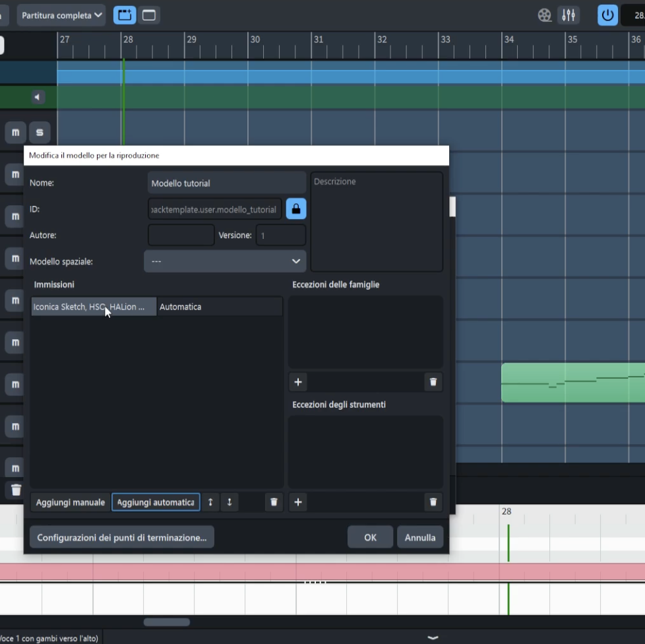Toggle the ID lock button

(x=295, y=209)
